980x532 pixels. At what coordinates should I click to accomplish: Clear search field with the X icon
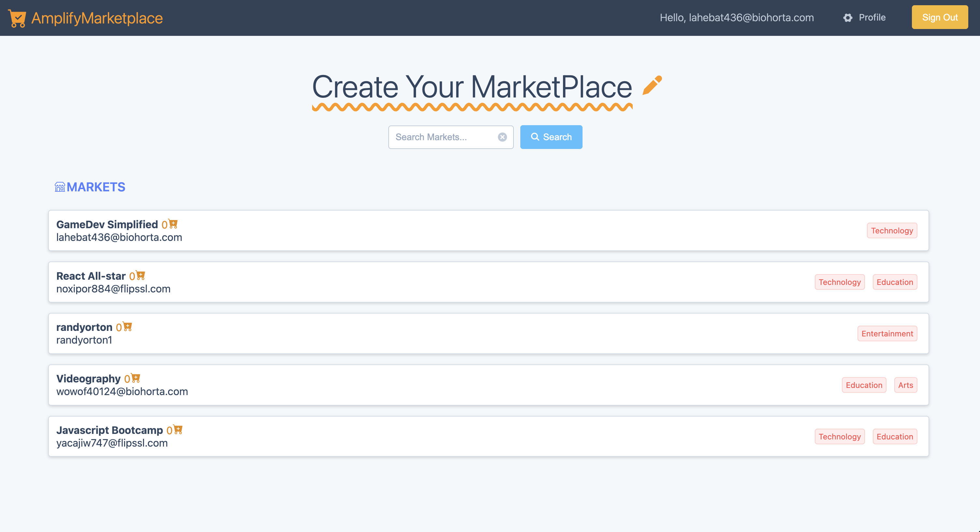pyautogui.click(x=502, y=137)
